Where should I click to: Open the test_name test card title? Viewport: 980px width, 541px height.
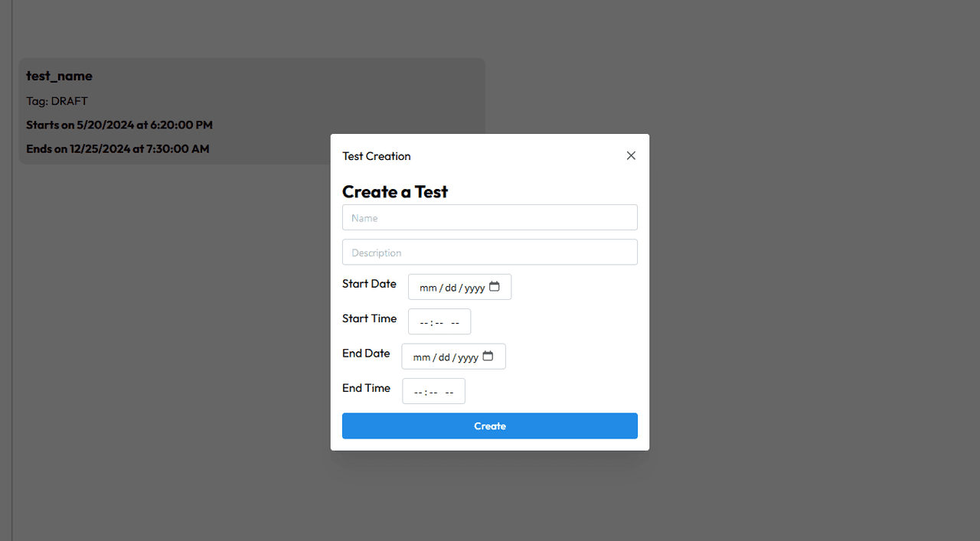(59, 76)
